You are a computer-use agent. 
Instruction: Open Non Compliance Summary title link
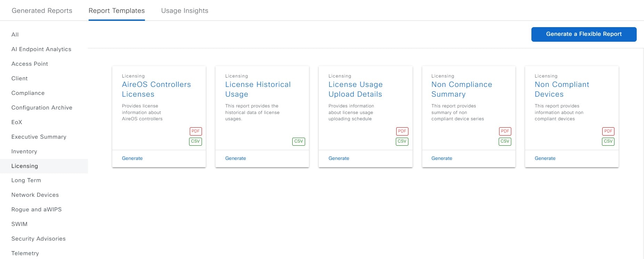pyautogui.click(x=462, y=89)
